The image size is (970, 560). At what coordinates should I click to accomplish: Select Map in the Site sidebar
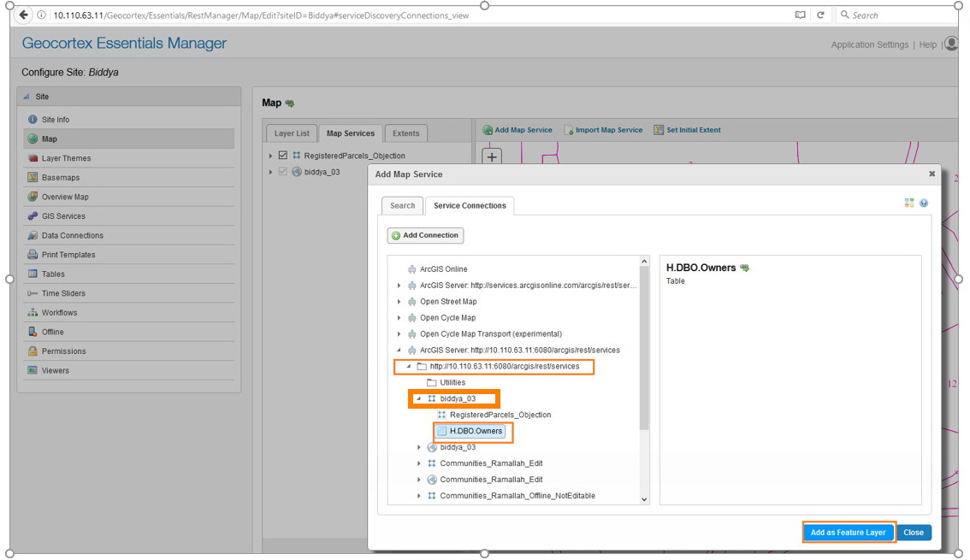tap(128, 139)
